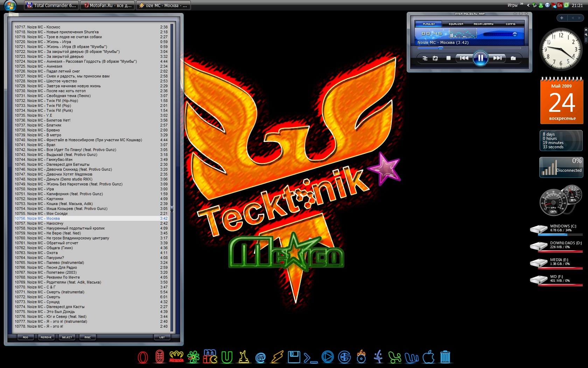Click the ADD button in the playlist
588x368 pixels.
tap(26, 337)
